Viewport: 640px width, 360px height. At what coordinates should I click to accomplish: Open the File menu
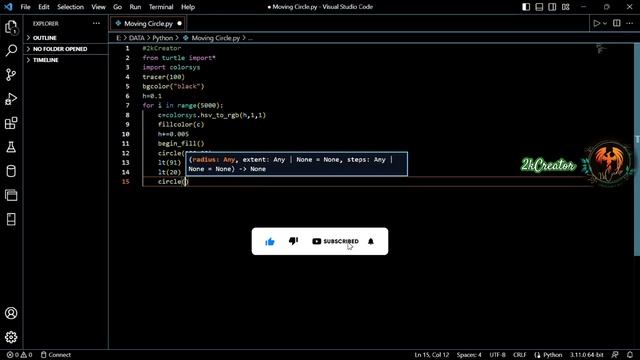[x=25, y=7]
